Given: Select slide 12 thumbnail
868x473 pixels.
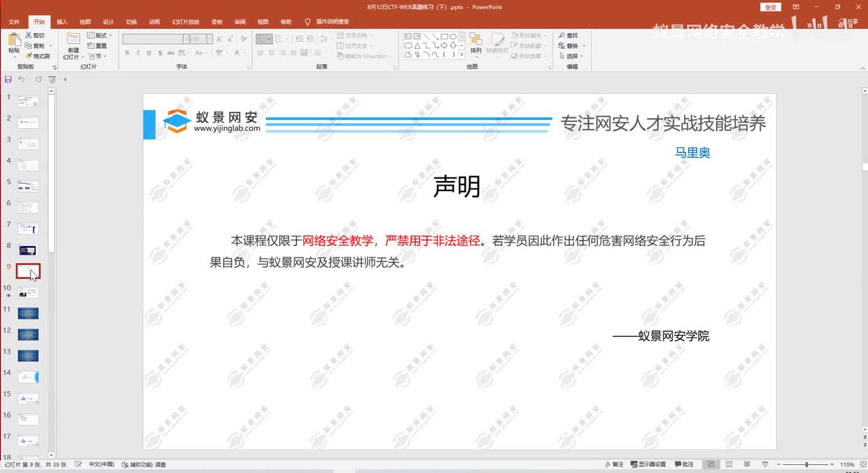Looking at the screenshot, I should point(28,334).
